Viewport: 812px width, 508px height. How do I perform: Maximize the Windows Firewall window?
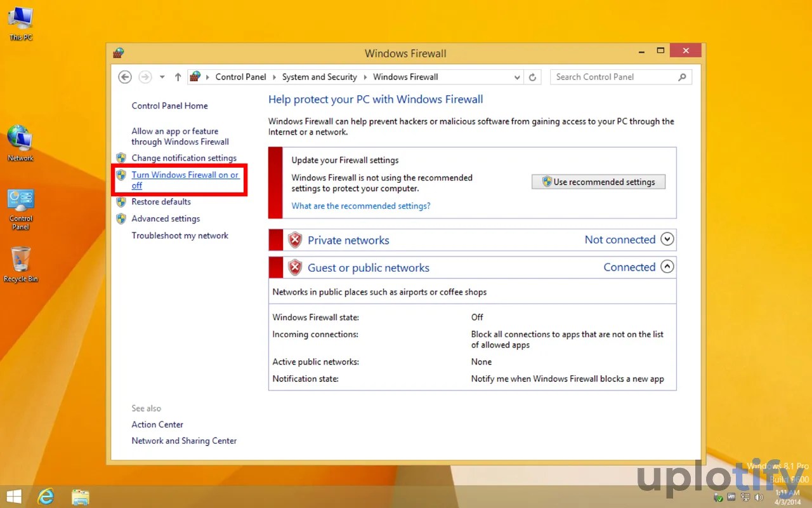pos(660,51)
